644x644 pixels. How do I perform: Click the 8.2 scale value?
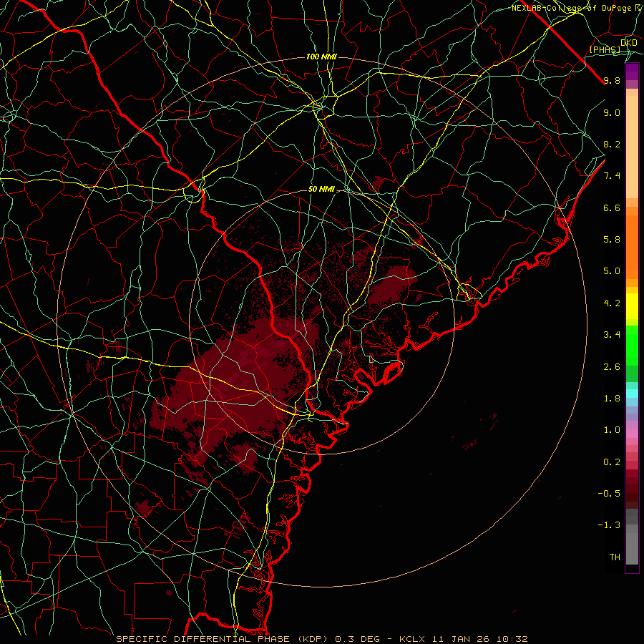click(612, 144)
